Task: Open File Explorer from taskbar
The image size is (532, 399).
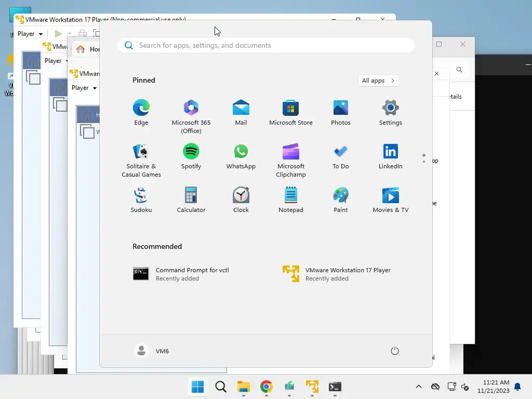Action: [x=243, y=387]
